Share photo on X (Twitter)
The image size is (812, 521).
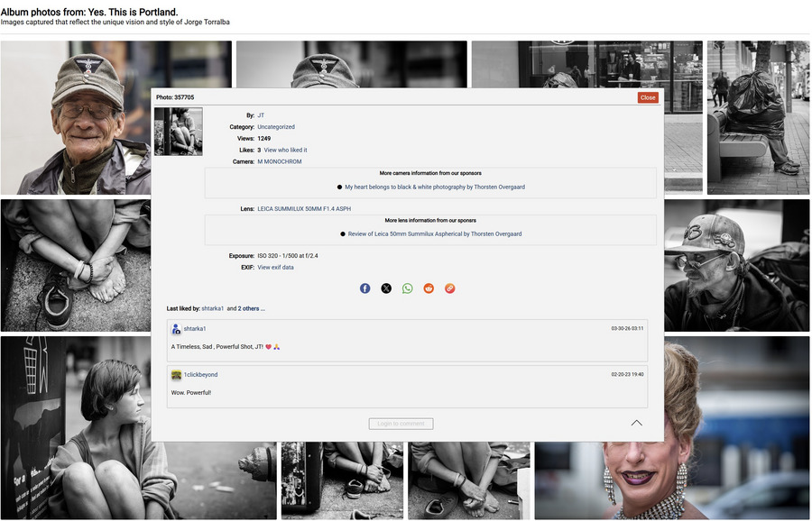(386, 288)
